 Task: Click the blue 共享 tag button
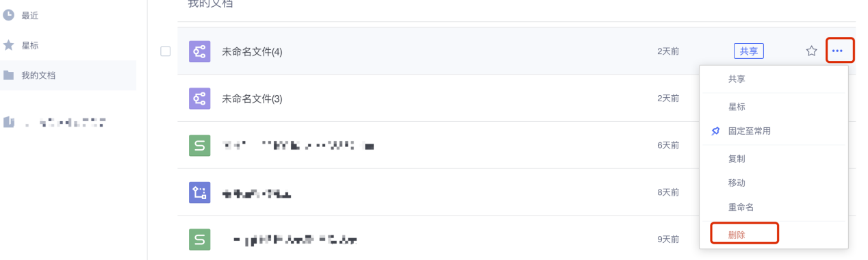pos(749,51)
